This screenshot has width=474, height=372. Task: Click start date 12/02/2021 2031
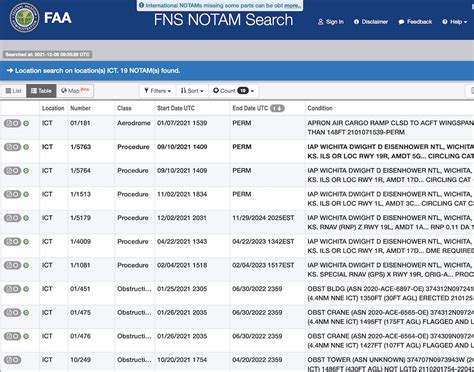pos(182,218)
